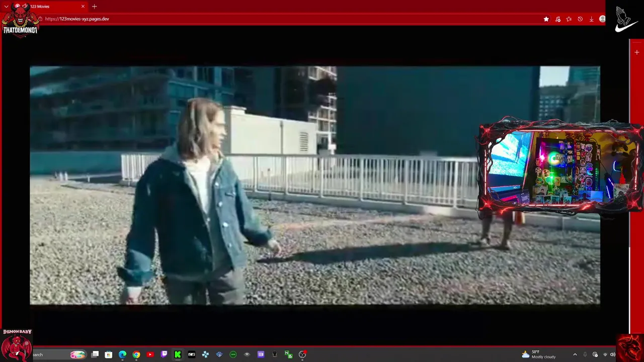The height and width of the screenshot is (362, 644).
Task: Open the browser profile avatar
Action: coord(602,19)
